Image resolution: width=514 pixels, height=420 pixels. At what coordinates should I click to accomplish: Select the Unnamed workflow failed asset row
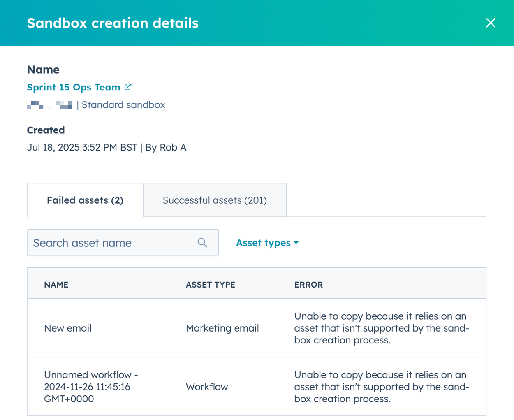point(164,387)
